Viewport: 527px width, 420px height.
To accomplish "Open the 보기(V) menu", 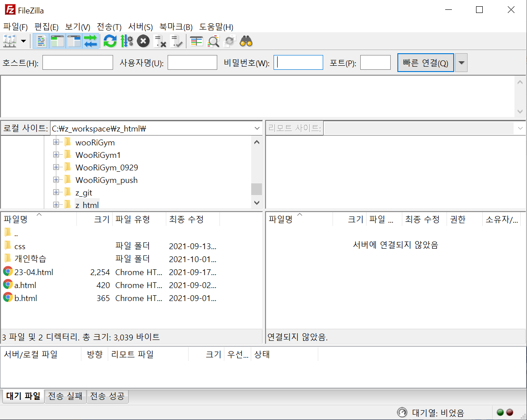I will pyautogui.click(x=78, y=26).
